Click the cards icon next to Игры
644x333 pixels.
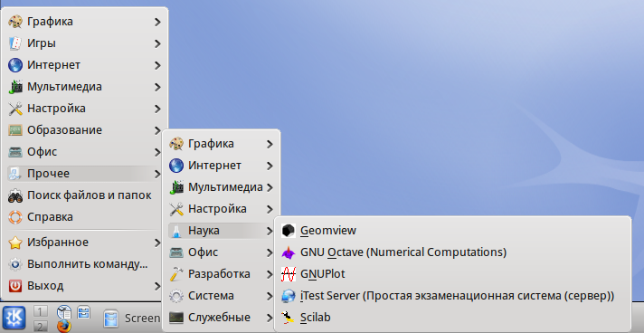[x=15, y=43]
